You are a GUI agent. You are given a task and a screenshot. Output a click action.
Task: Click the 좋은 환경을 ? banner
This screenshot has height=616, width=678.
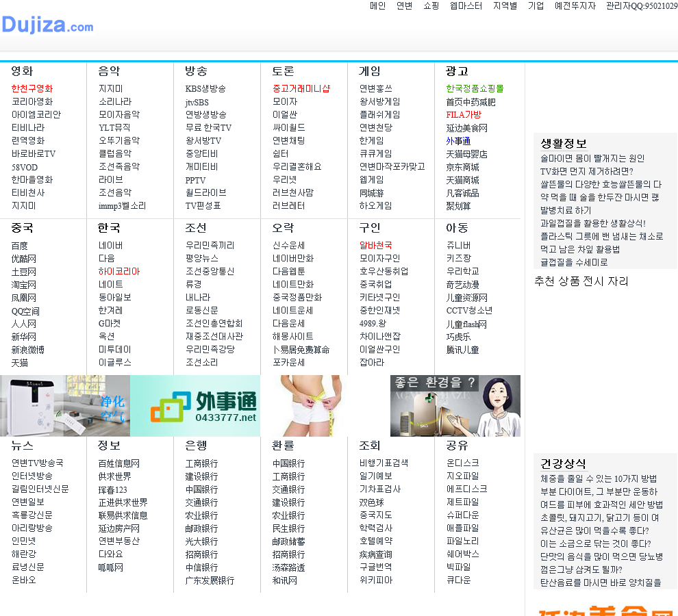[x=455, y=405]
